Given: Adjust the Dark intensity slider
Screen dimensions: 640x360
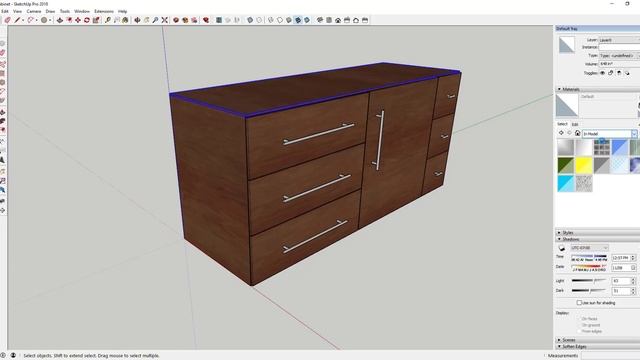Looking at the screenshot, I should (589, 291).
